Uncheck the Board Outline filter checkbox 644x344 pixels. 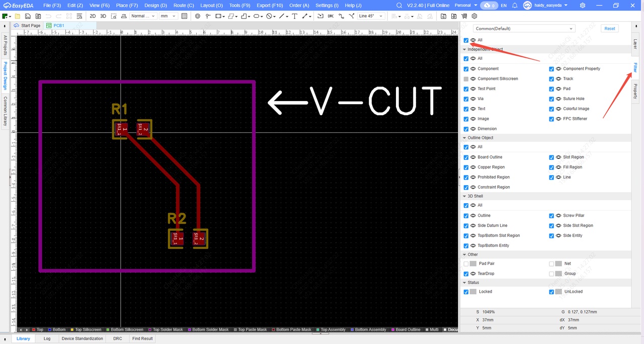tap(466, 157)
